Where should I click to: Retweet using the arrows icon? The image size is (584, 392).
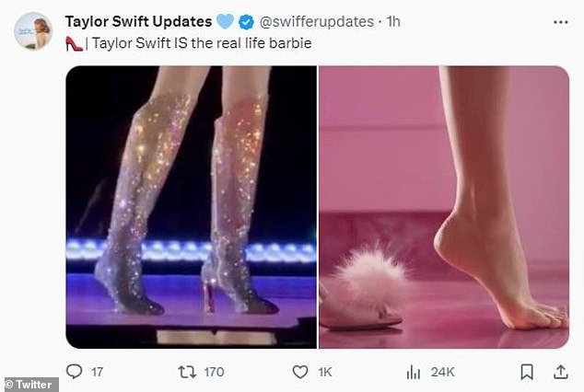coord(187,372)
